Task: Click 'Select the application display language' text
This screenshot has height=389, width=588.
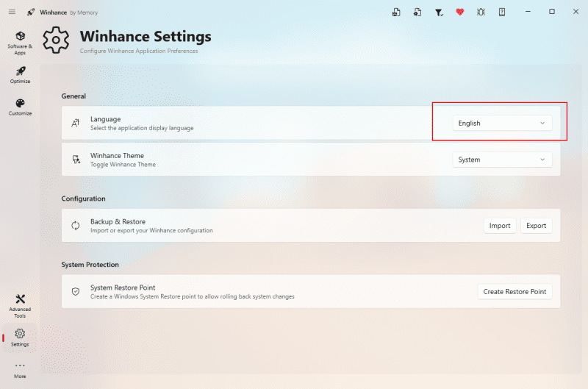Action: coord(142,128)
